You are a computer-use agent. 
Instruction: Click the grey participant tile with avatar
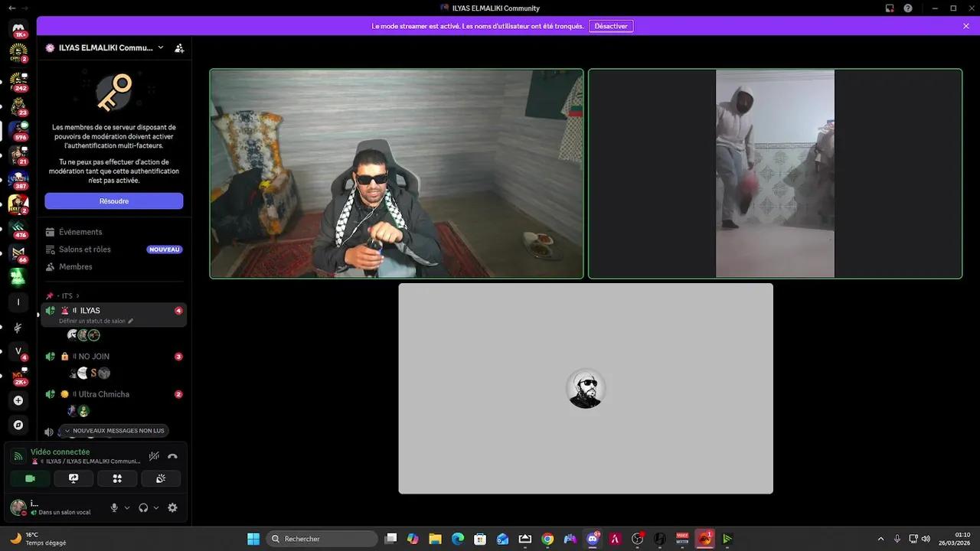pyautogui.click(x=586, y=389)
